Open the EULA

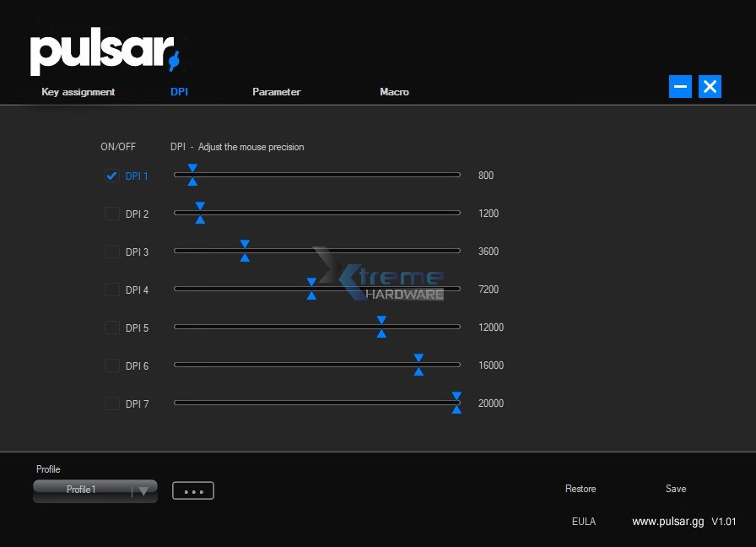[x=584, y=522]
